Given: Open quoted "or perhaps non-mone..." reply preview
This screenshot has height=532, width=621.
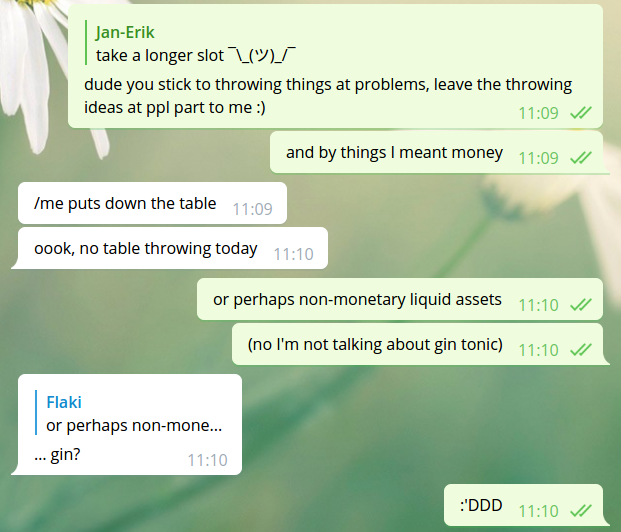Looking at the screenshot, I should [134, 425].
